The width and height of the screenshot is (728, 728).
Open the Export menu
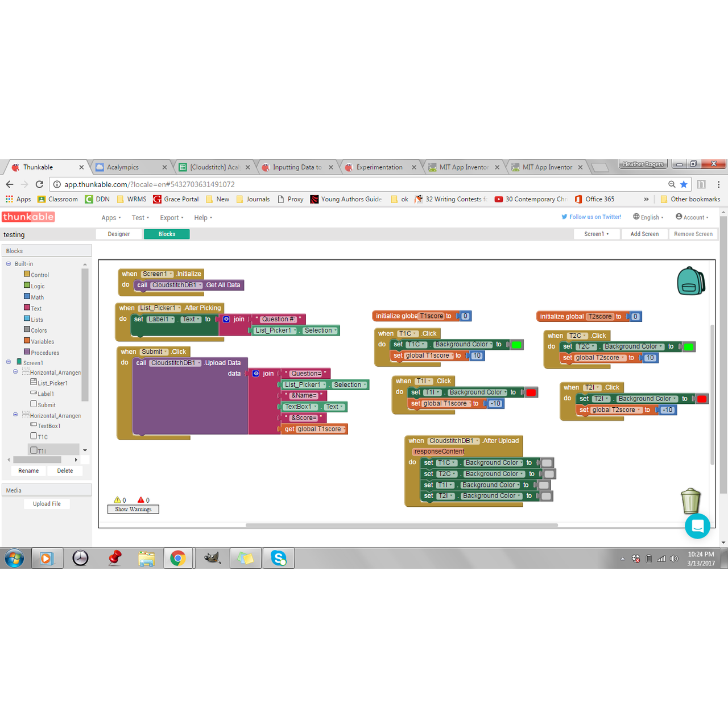click(171, 218)
